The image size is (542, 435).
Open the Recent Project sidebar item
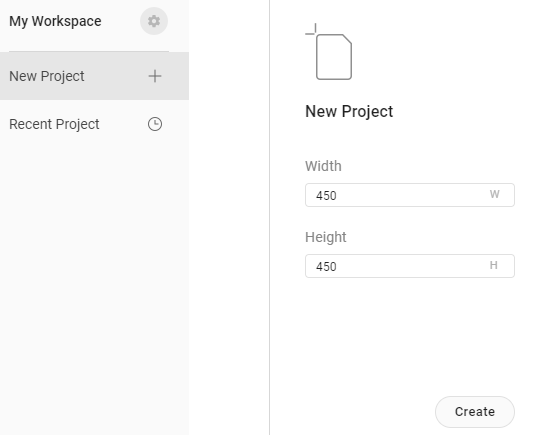[94, 124]
